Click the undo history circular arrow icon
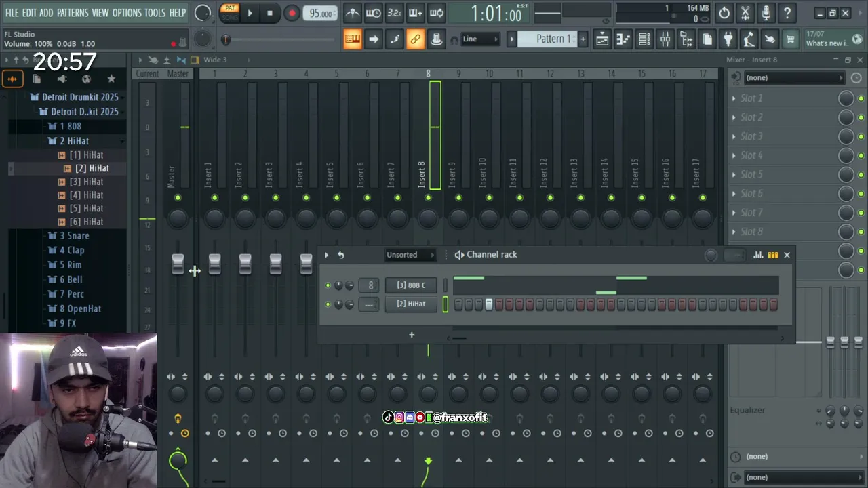868x488 pixels. [x=724, y=13]
